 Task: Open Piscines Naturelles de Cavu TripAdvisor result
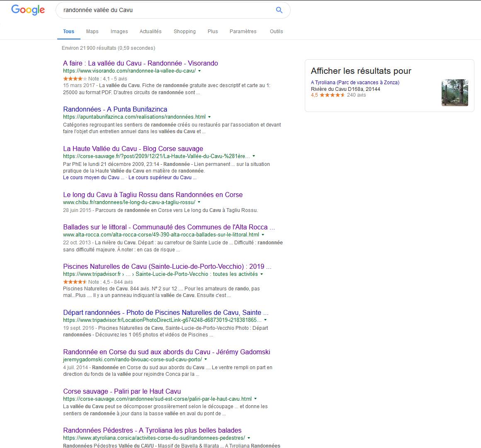point(167,266)
